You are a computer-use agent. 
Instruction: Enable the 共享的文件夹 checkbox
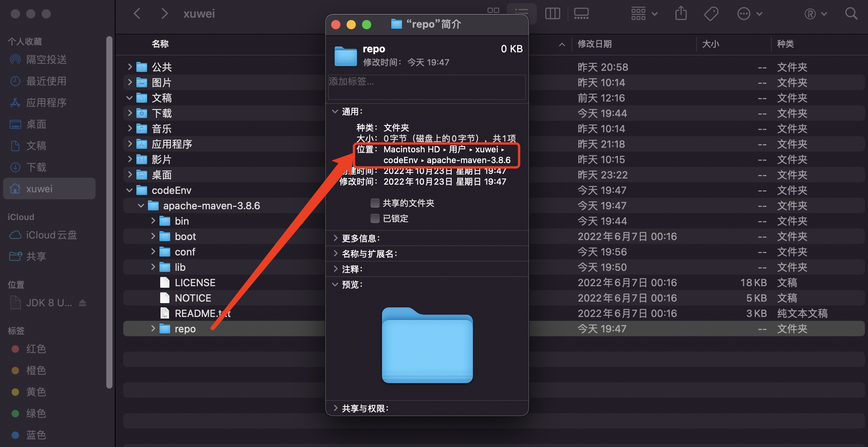pyautogui.click(x=375, y=203)
